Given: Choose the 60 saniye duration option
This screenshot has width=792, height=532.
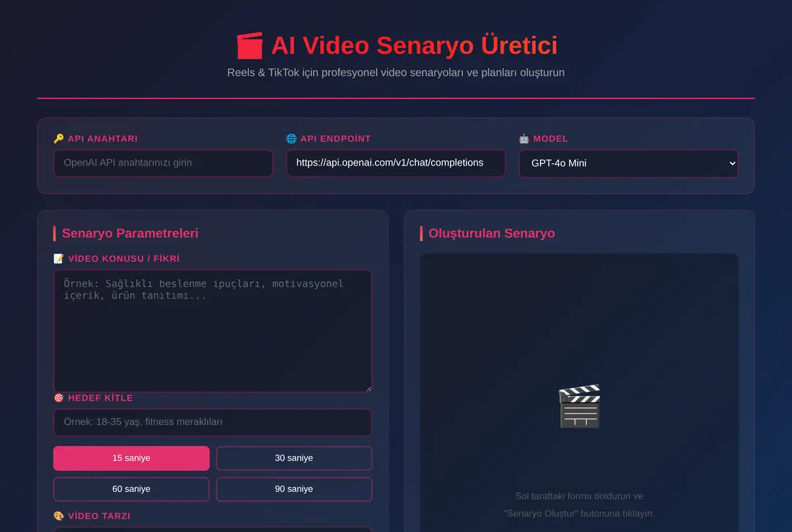Looking at the screenshot, I should point(131,489).
